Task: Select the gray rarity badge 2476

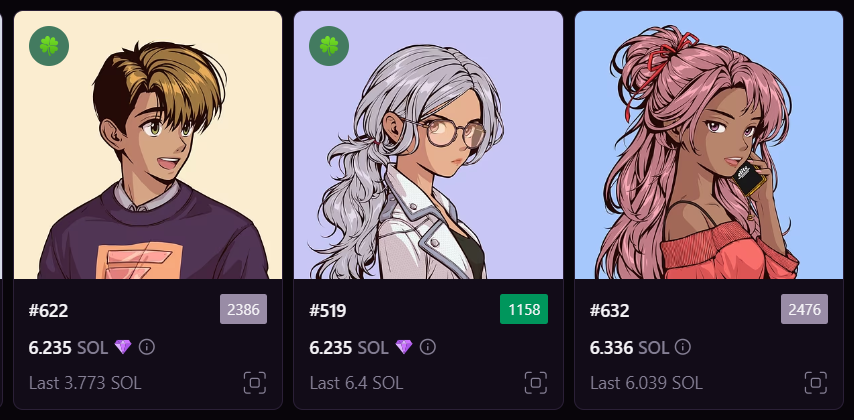Action: click(804, 309)
